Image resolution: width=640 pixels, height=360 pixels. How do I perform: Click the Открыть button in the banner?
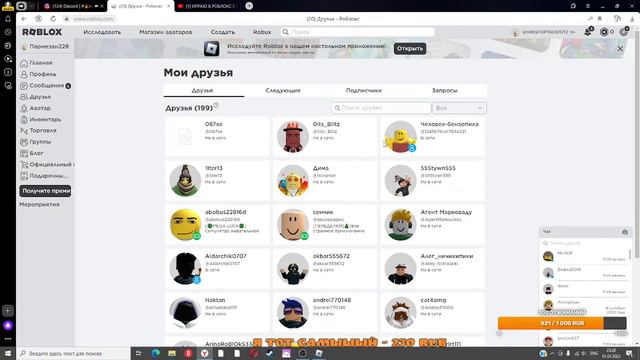[x=410, y=49]
